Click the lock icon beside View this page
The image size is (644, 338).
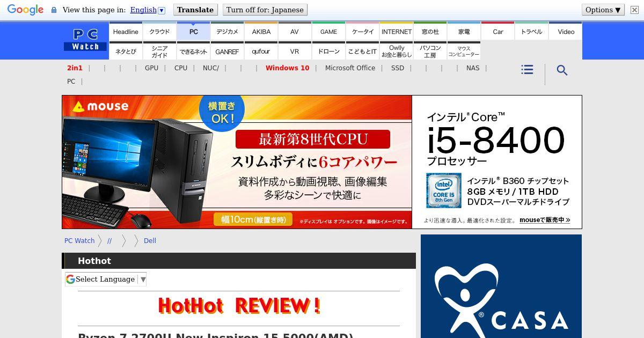coord(54,10)
